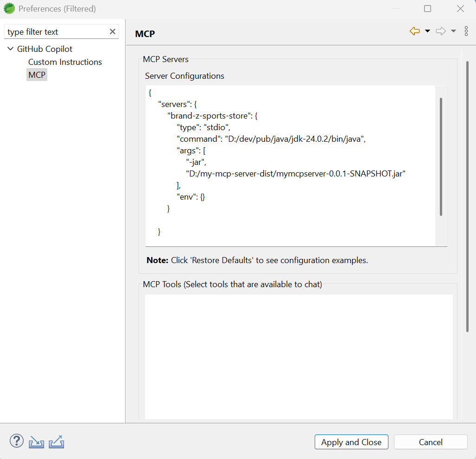Click the back navigation arrow
Viewport: 476px width, 459px height.
[414, 31]
